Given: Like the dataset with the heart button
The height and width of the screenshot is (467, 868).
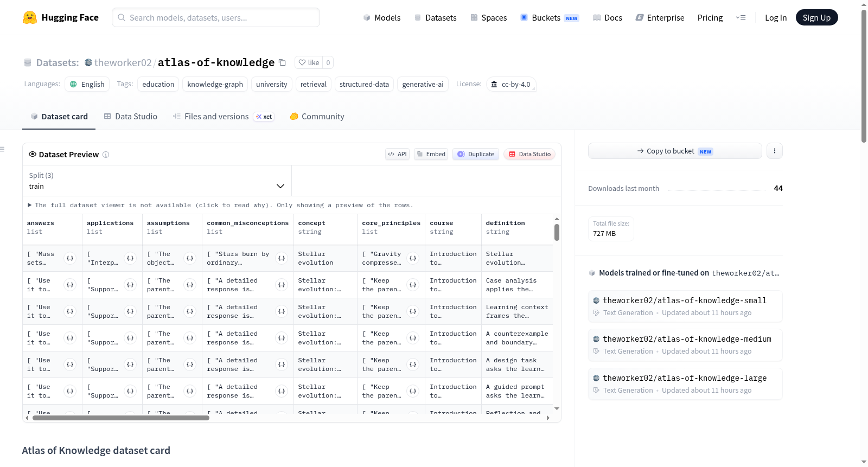Looking at the screenshot, I should (x=309, y=62).
